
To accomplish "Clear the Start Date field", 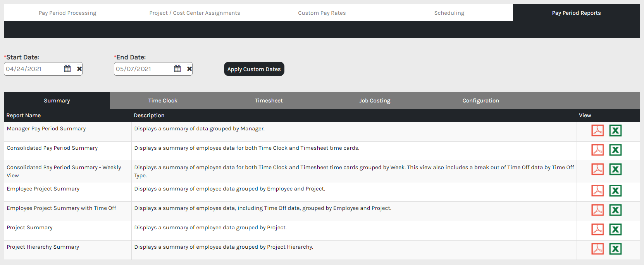I will (x=79, y=69).
